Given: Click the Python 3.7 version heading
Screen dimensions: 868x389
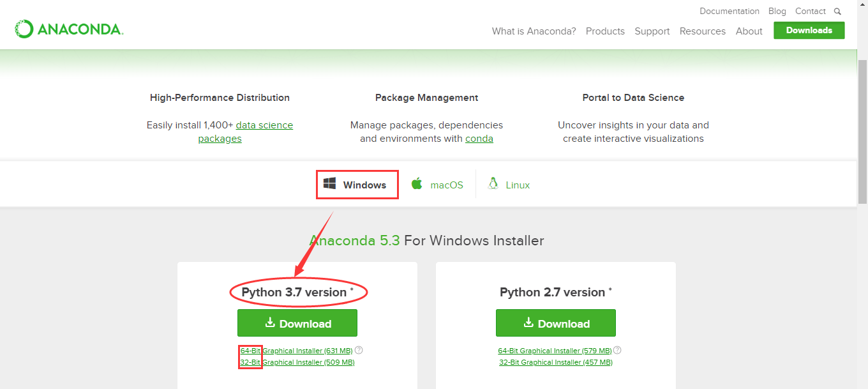Looking at the screenshot, I should (297, 292).
